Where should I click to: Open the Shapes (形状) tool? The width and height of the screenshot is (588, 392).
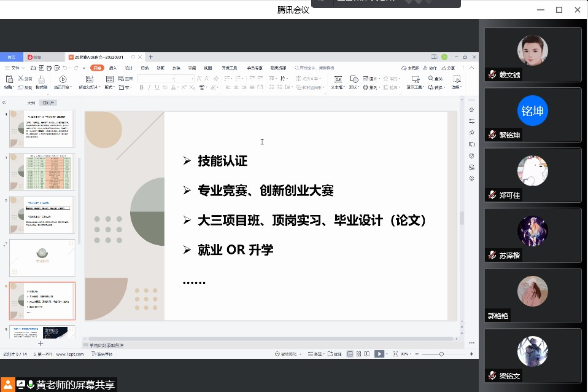tap(355, 79)
